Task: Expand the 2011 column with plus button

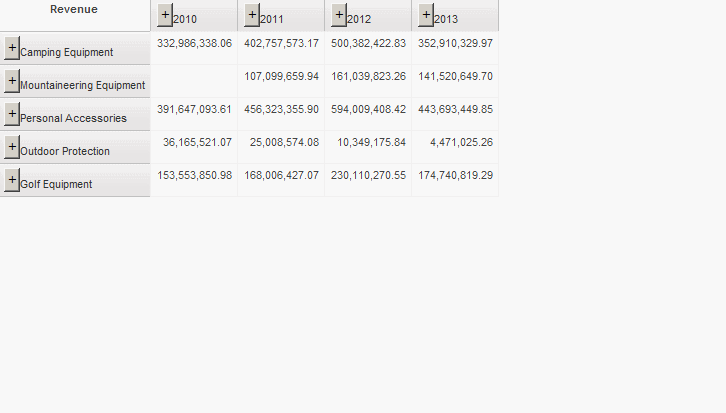Action: point(253,15)
